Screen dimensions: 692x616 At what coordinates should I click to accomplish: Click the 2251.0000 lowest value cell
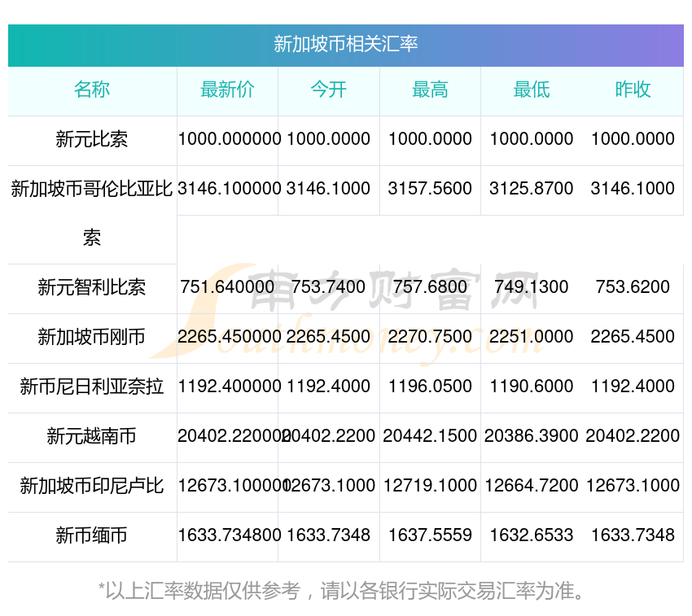pyautogui.click(x=532, y=337)
